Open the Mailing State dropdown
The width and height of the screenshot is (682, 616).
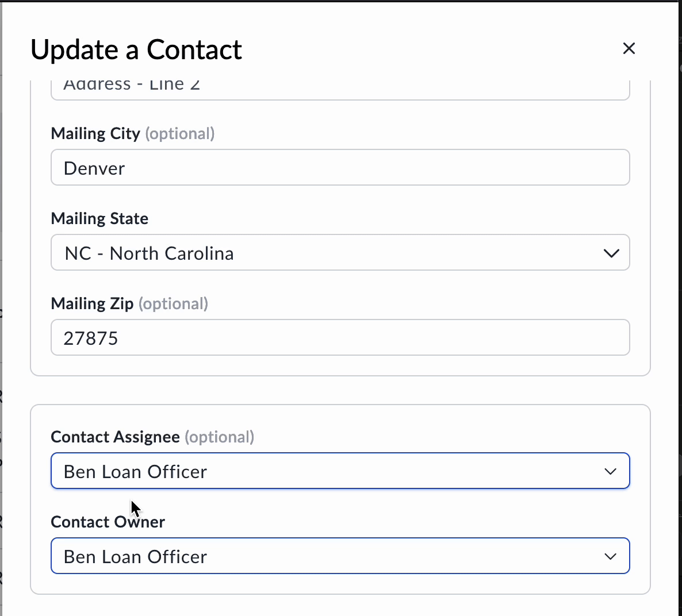340,253
